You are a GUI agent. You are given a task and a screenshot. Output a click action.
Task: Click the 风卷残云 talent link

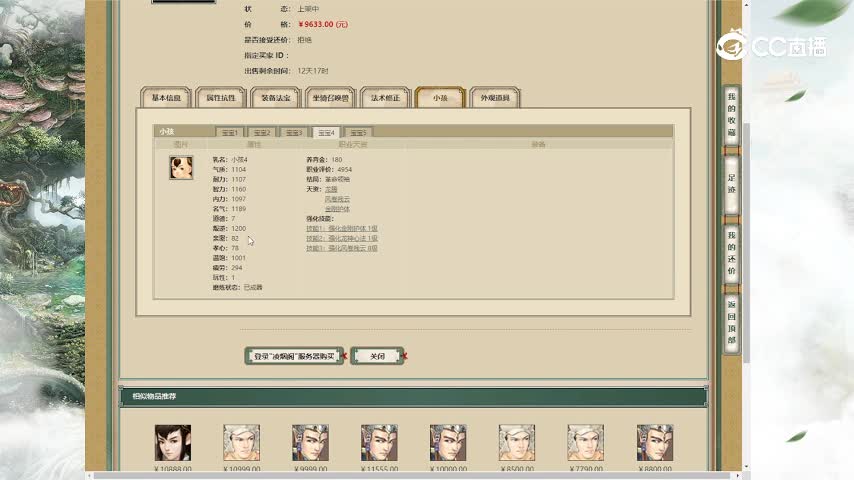[x=337, y=199]
